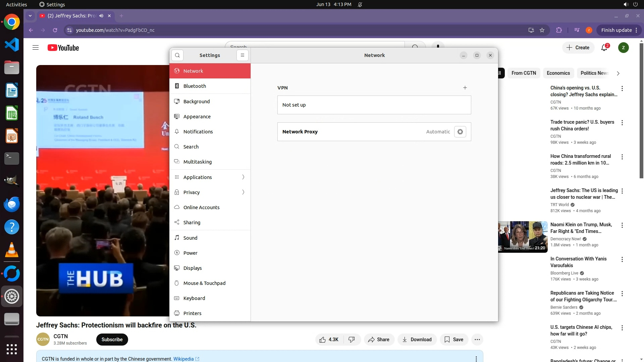The image size is (644, 362).
Task: Click the Settings search icon
Action: click(177, 55)
